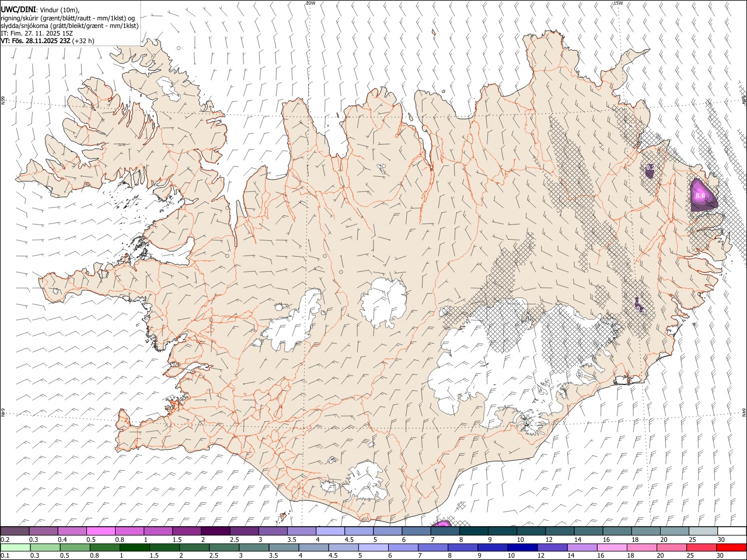Click the 0.6 precipitation label on east coast
This screenshot has width=747, height=560.
point(701,195)
